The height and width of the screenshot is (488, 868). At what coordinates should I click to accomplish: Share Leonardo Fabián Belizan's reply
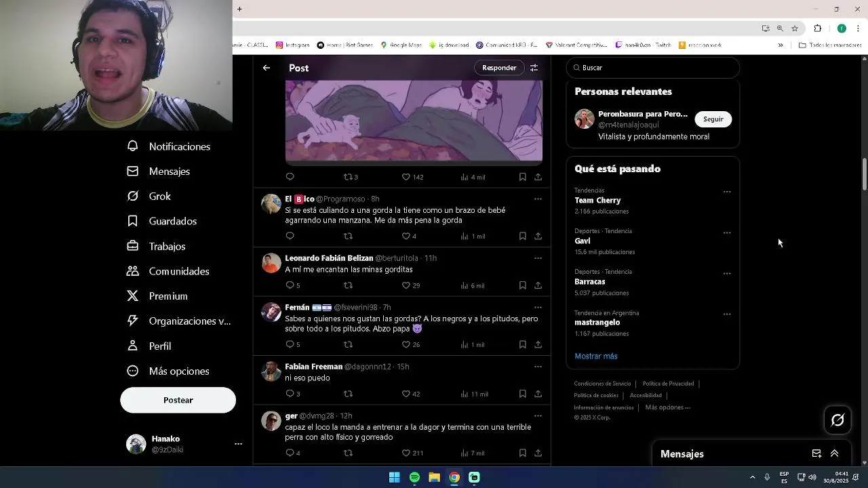click(x=538, y=285)
